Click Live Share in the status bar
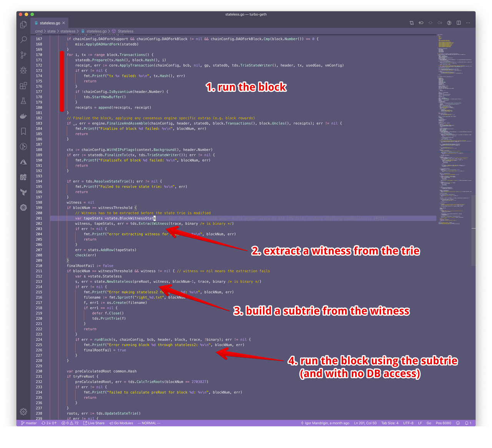 (x=94, y=423)
